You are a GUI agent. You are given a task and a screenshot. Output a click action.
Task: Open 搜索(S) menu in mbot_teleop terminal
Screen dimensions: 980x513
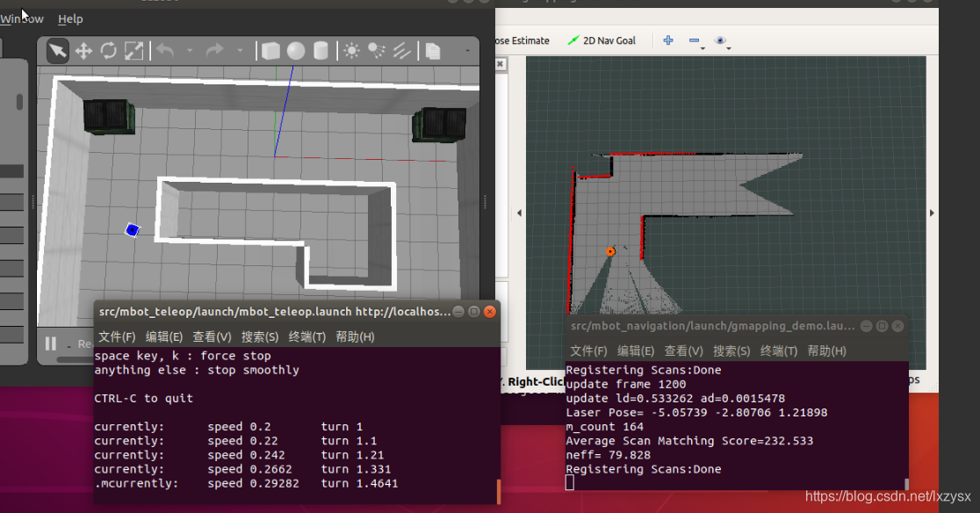(260, 336)
